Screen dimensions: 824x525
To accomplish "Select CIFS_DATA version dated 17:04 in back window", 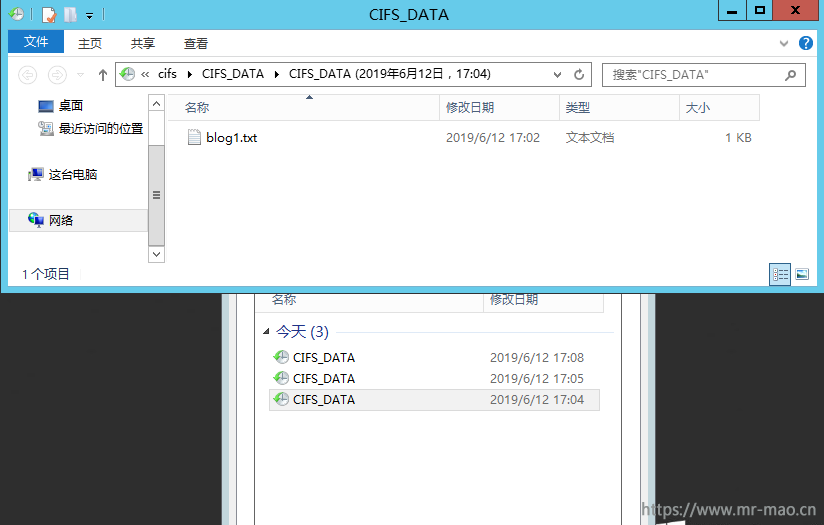I will tap(434, 399).
